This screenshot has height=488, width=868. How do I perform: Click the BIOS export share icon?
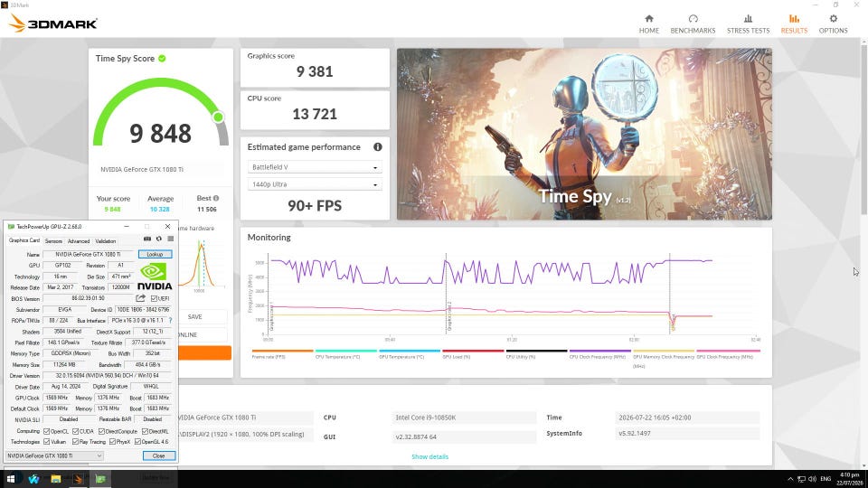(141, 298)
